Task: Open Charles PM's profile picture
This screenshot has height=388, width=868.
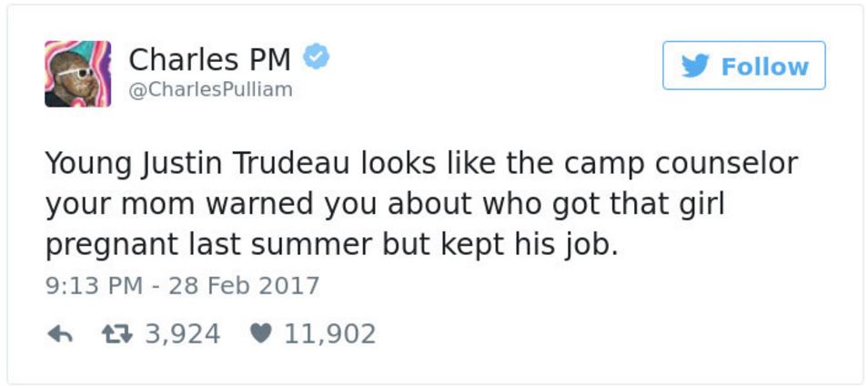Action: (77, 74)
